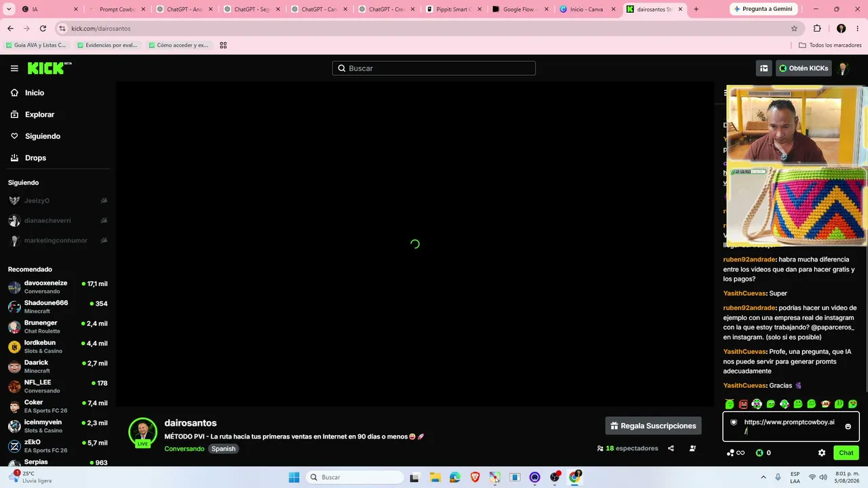Send message with green Chat button
Screen dimensions: 868x488
point(846,453)
